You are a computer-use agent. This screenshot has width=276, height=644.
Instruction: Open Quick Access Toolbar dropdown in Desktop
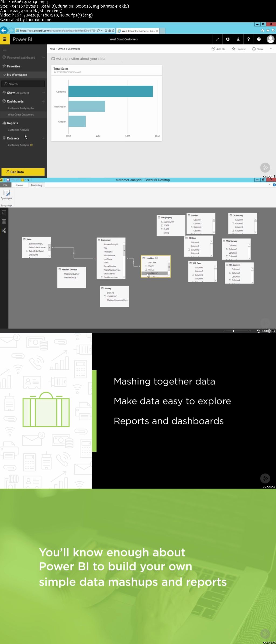pyautogui.click(x=28, y=180)
